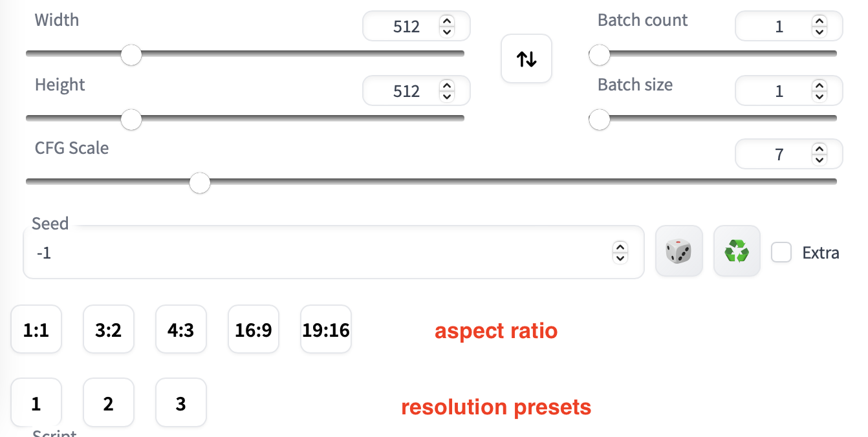Decrease Batch size with the down arrow
Screen dimensions: 868x437
tap(819, 96)
